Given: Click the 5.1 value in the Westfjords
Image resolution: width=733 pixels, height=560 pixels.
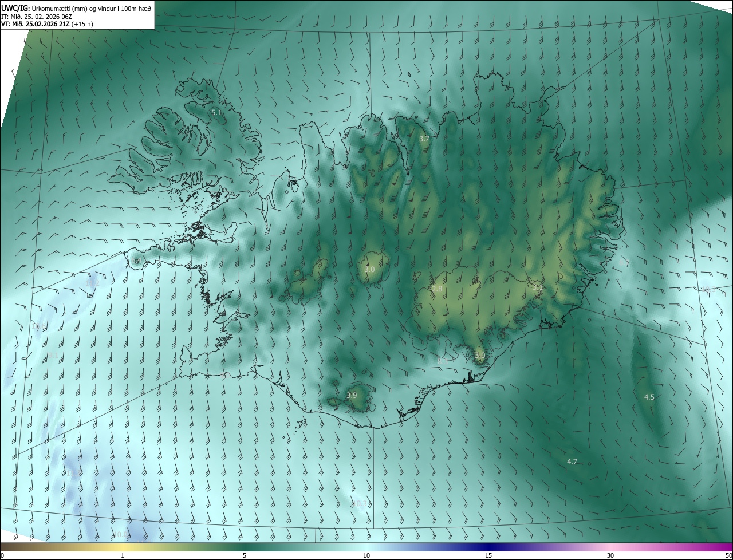Looking at the screenshot, I should (216, 113).
